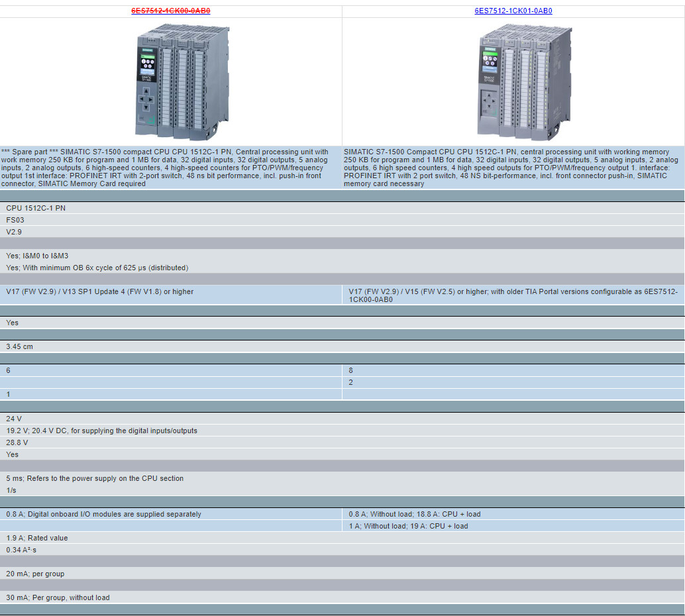Image resolution: width=685 pixels, height=616 pixels.
Task: Click '0.8 A; Without load; 18.8 A' cell
Action: point(513,515)
